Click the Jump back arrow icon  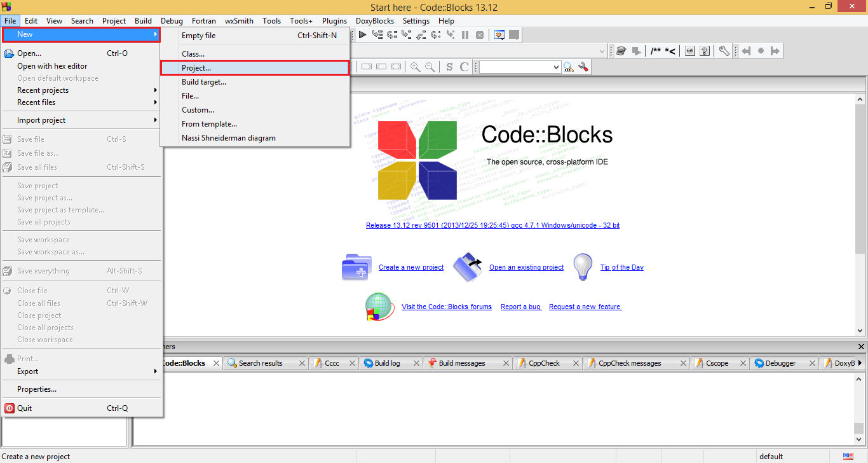click(746, 51)
